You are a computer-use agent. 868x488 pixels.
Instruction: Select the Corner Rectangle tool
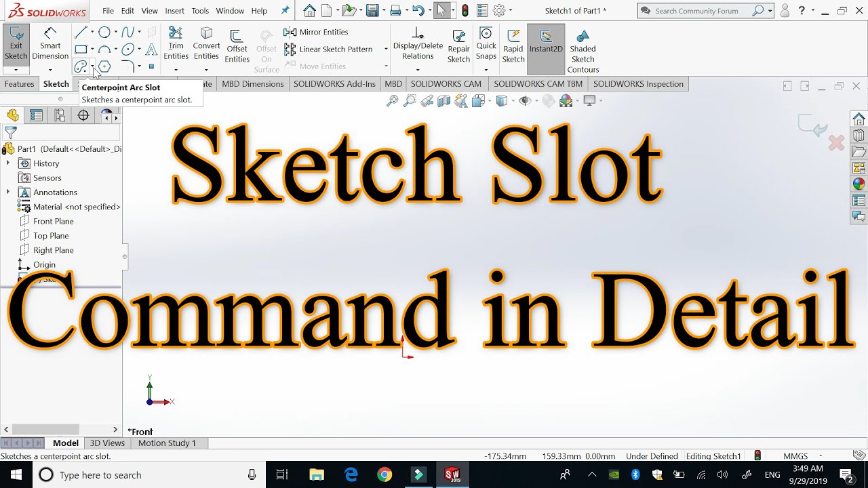(81, 49)
